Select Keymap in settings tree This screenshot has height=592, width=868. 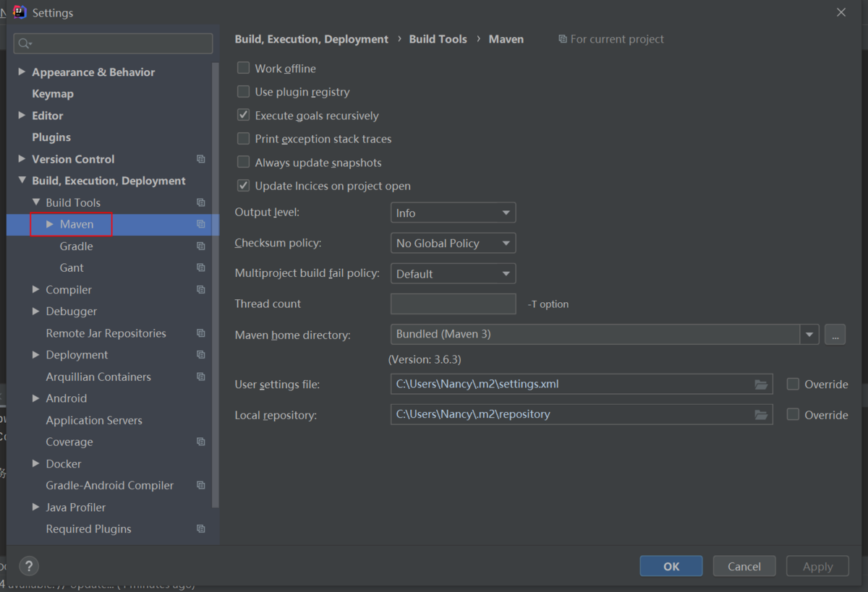[53, 94]
